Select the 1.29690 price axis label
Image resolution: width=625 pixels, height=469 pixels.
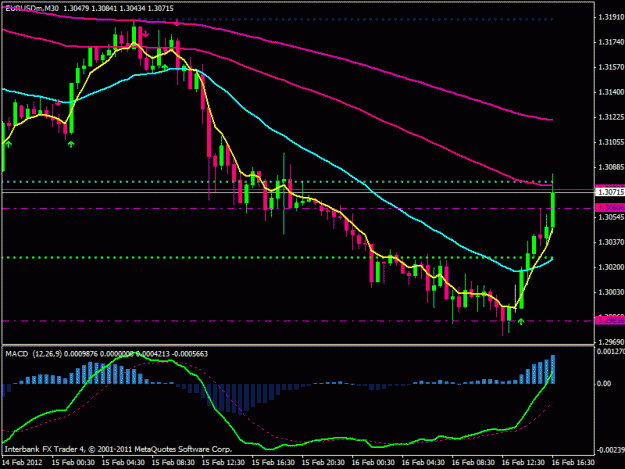click(x=611, y=342)
